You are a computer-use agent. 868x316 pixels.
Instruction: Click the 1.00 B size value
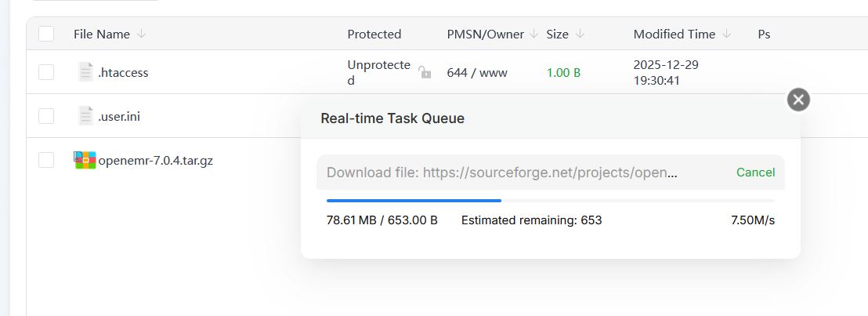click(x=563, y=72)
